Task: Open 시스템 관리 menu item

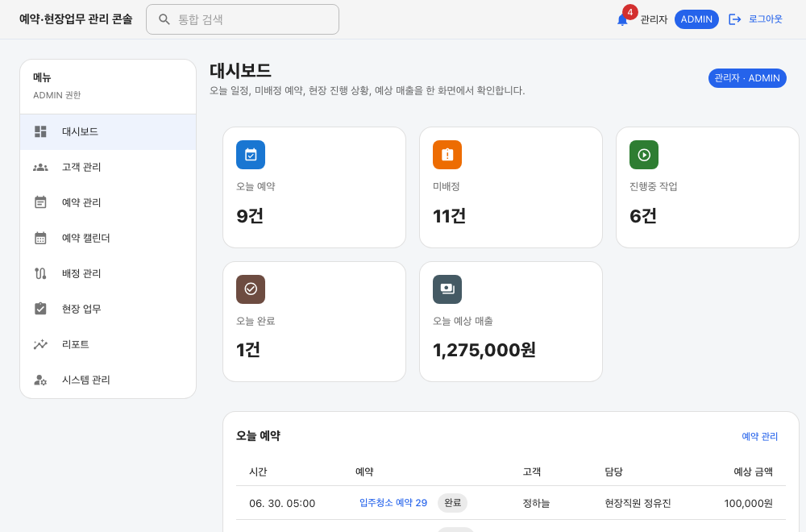Action: 108,380
